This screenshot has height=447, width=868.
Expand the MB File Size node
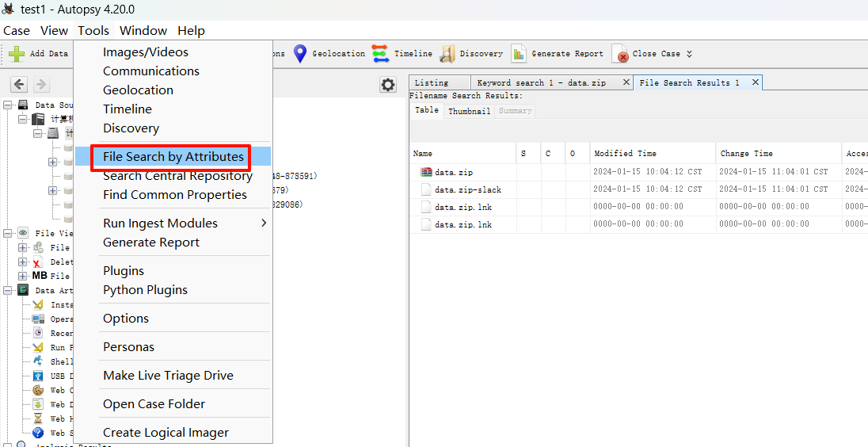point(23,276)
